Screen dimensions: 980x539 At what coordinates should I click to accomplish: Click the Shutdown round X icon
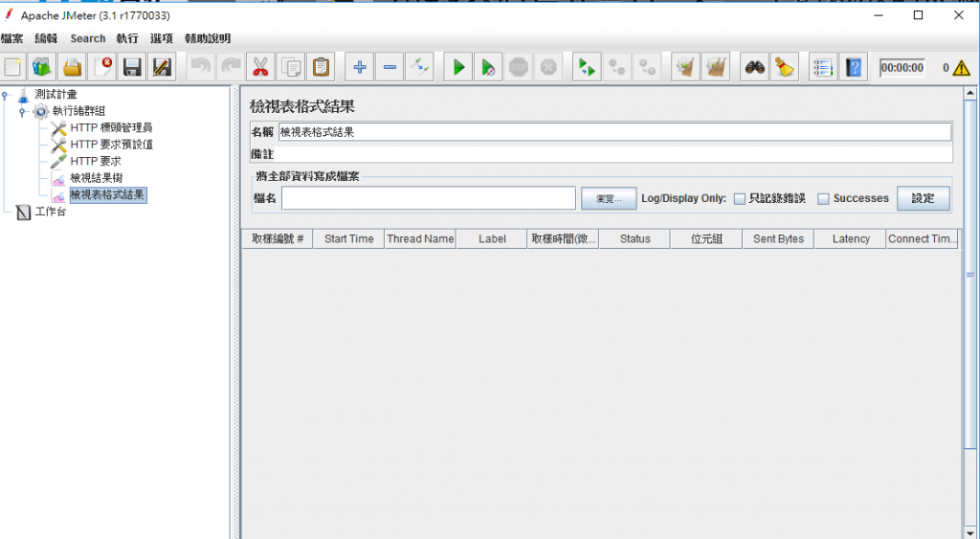[x=548, y=67]
